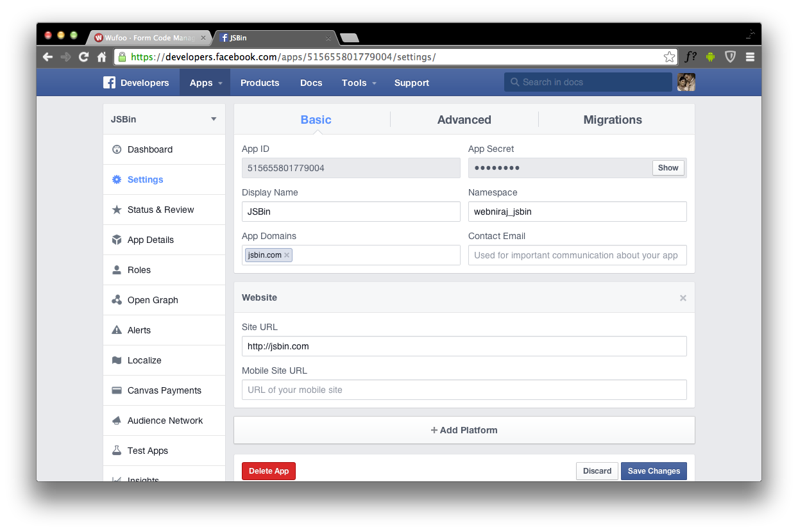Open Canvas Payments from sidebar
This screenshot has width=798, height=532.
tap(164, 390)
